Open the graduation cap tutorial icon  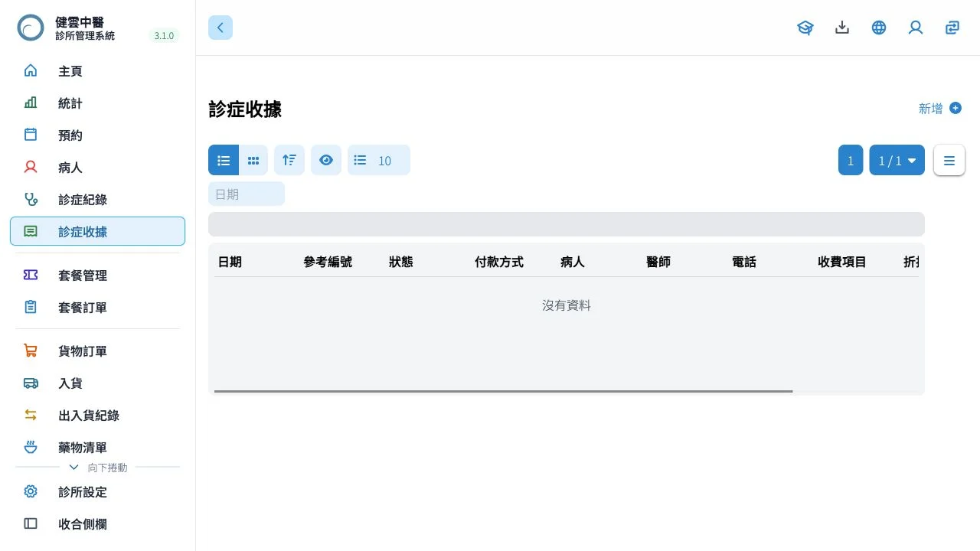[x=805, y=28]
